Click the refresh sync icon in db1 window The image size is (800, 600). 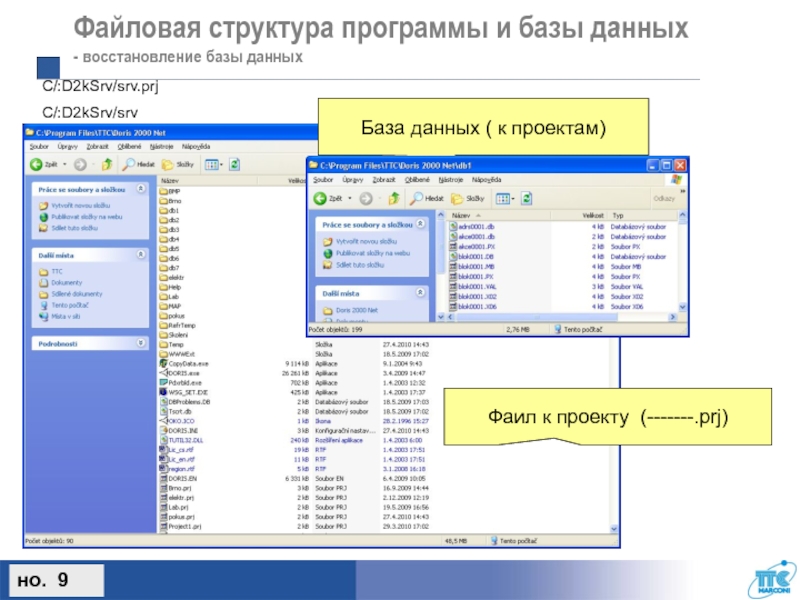coord(527,198)
